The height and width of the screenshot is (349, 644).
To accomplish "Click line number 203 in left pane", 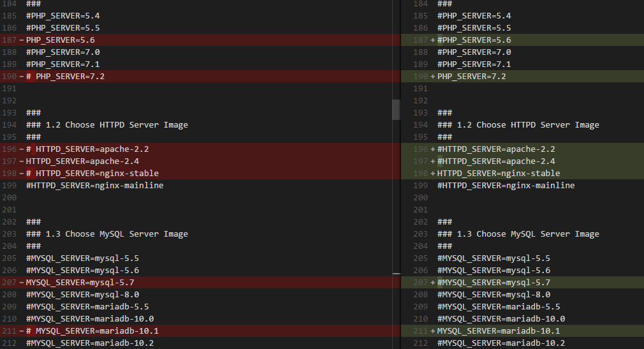I will click(x=10, y=234).
